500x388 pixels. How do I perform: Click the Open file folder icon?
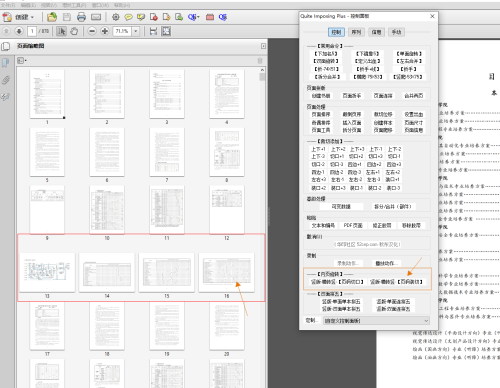point(52,17)
